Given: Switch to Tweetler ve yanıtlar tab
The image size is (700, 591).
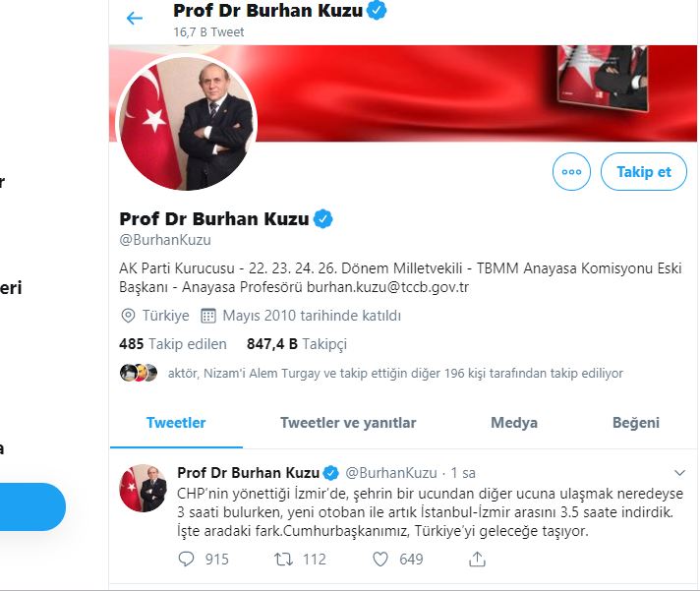Looking at the screenshot, I should point(348,422).
